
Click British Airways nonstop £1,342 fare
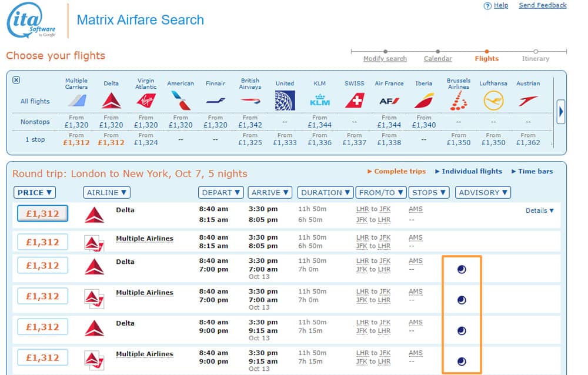(250, 125)
